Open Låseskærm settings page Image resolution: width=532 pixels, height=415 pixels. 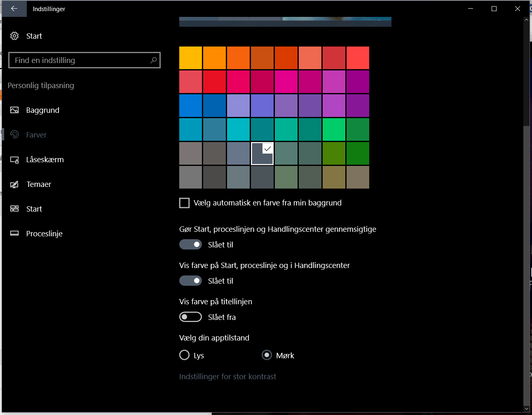tap(45, 159)
